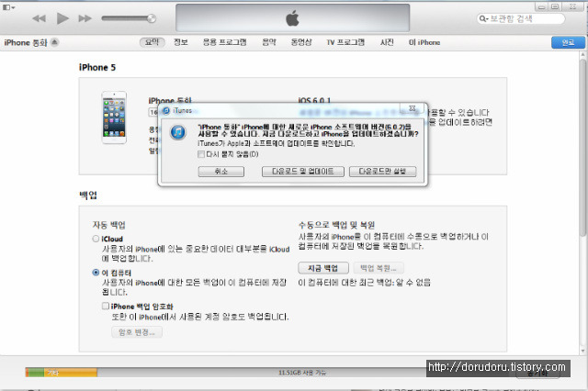Click the 암호 변경 button
The height and width of the screenshot is (391, 588).
pos(137,332)
